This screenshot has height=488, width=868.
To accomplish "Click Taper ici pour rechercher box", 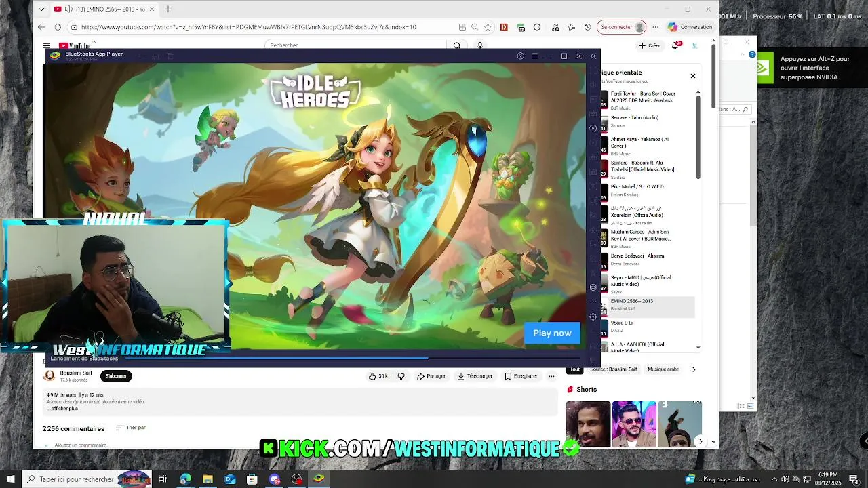I will point(86,479).
